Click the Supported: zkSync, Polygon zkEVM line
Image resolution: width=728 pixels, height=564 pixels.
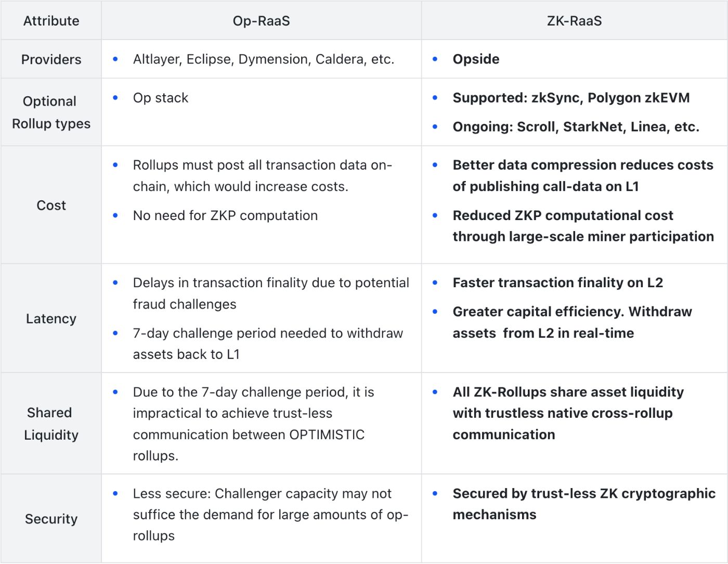[x=571, y=98]
